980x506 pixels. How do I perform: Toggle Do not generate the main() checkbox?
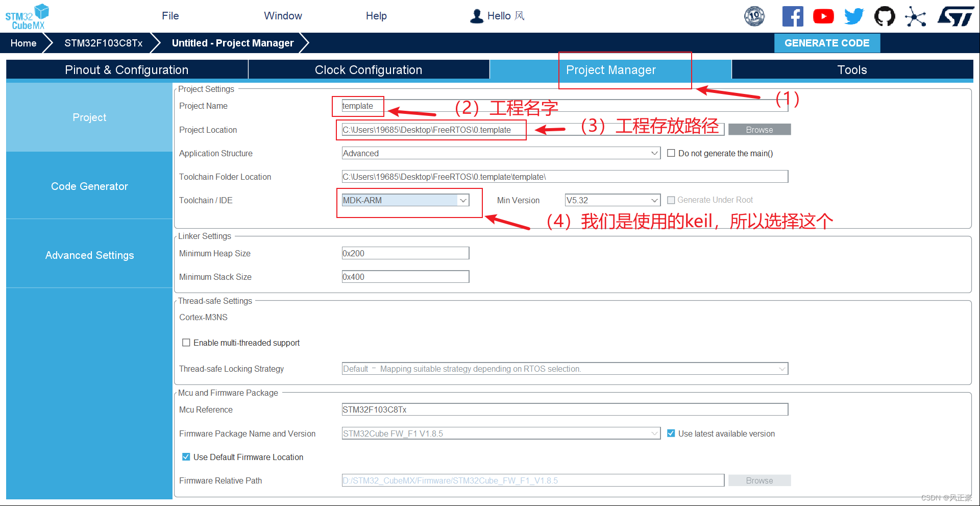coord(671,153)
